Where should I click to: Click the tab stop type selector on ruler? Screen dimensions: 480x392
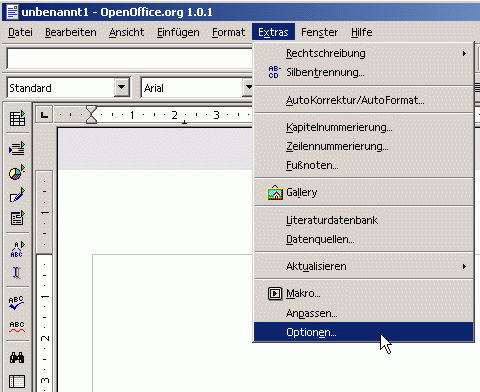click(44, 115)
